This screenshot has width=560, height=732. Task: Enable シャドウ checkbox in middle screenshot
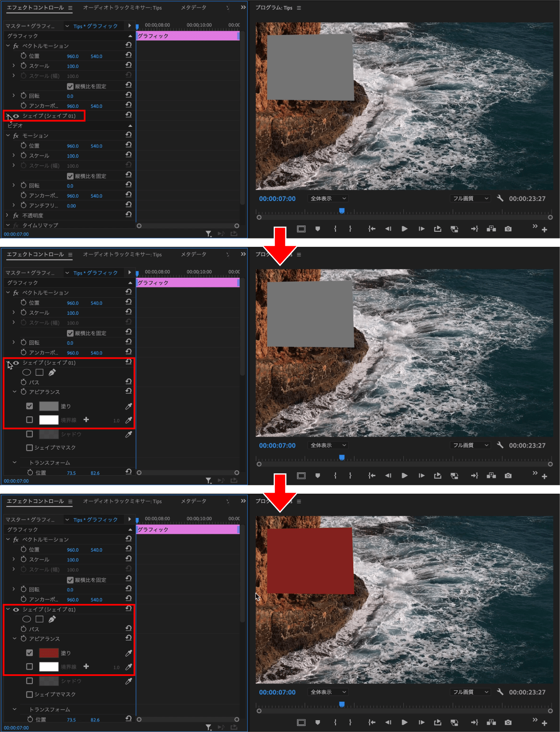(29, 434)
